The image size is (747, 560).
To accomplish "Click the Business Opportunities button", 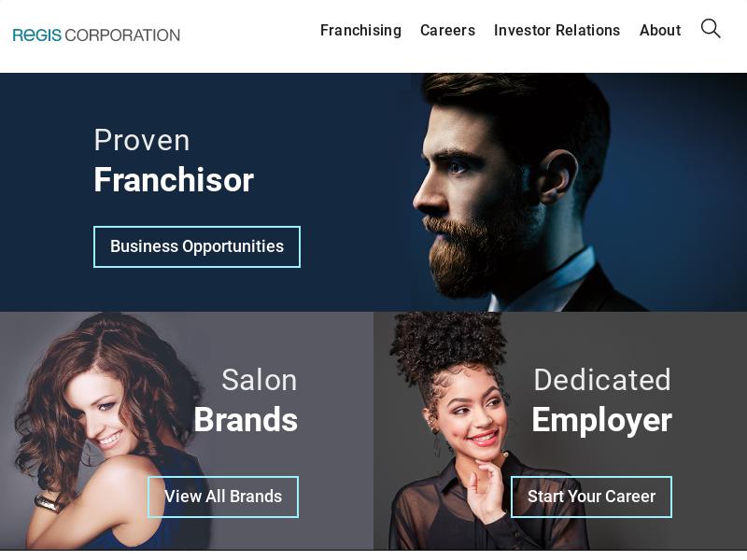I will click(197, 246).
